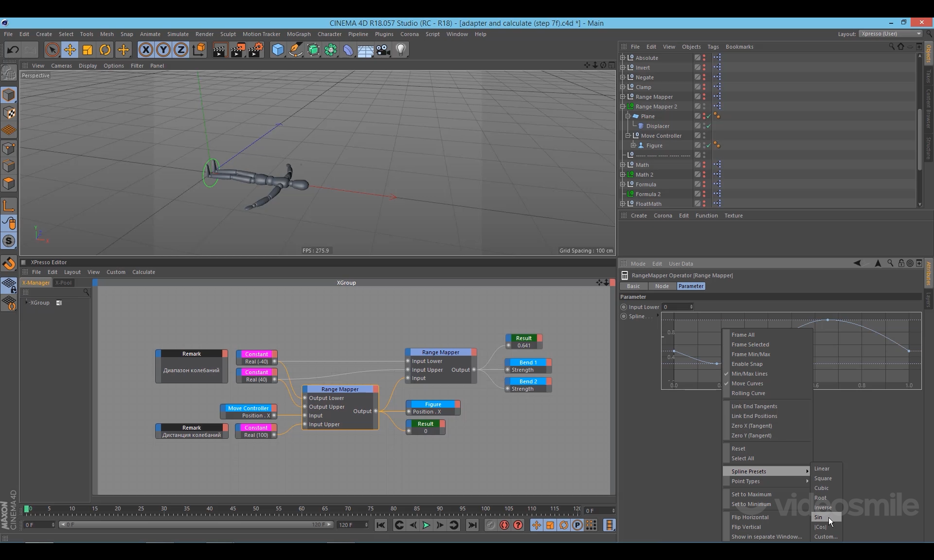
Task: Choose the Sin spline preset
Action: pyautogui.click(x=818, y=517)
